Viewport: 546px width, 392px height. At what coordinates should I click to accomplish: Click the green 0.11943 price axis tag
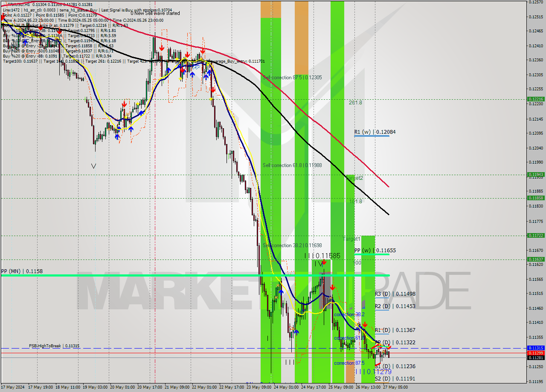pos(536,174)
